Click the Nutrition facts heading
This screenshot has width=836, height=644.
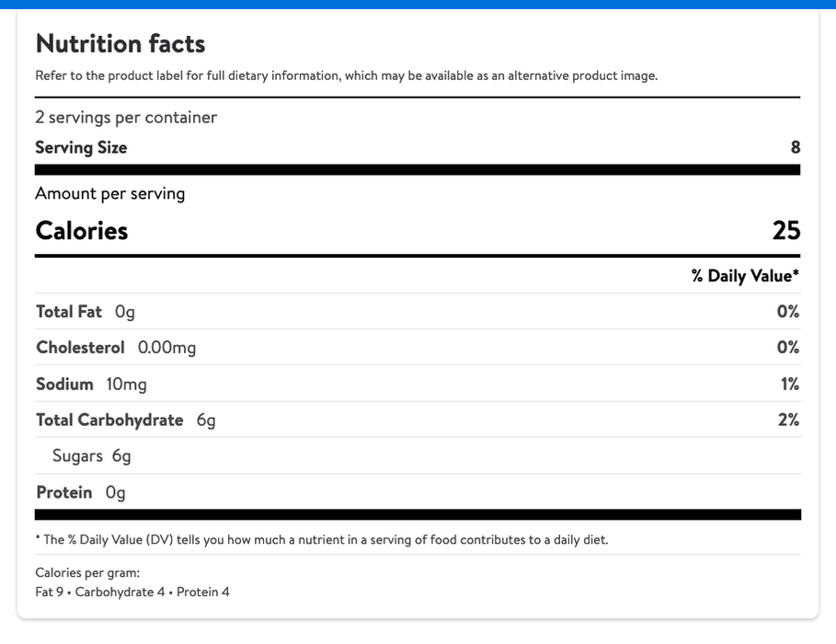[x=120, y=44]
